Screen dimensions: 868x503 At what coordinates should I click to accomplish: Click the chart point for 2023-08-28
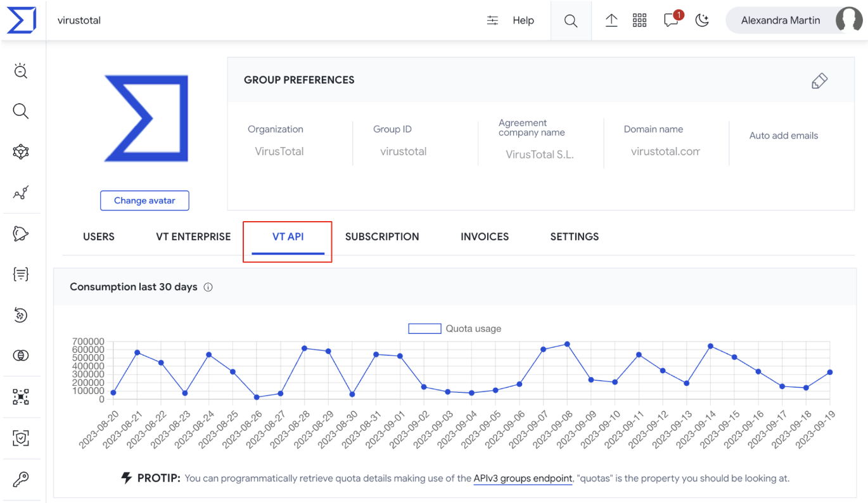coord(304,348)
